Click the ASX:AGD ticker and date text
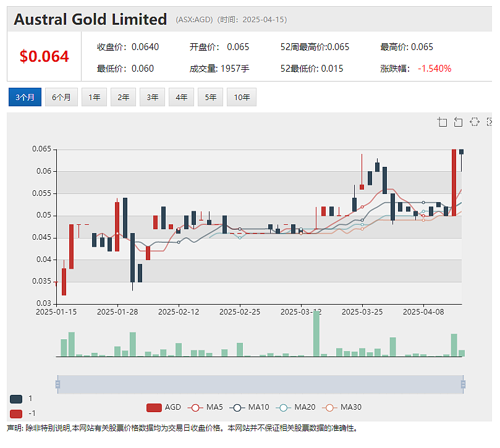Image resolution: width=500 pixels, height=448 pixels. (231, 20)
